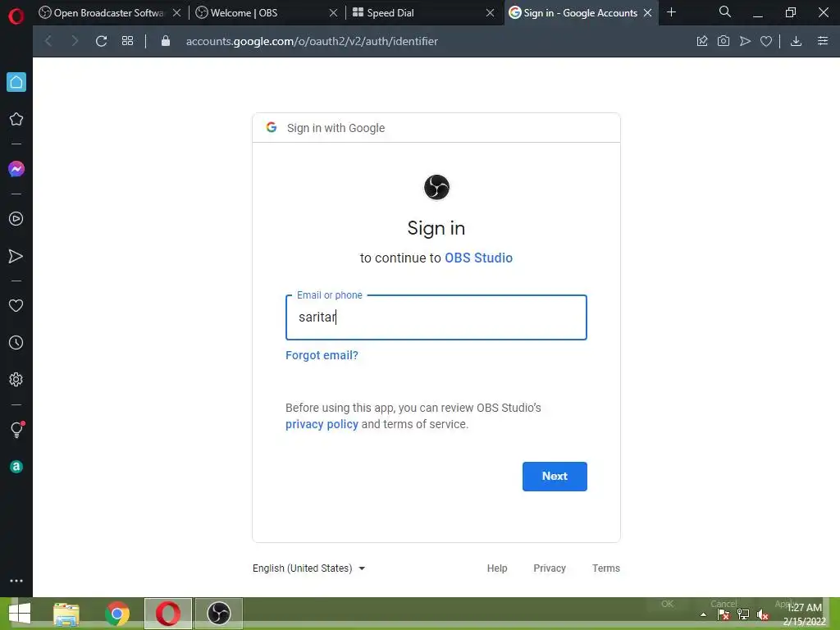Launch Google Chrome from the taskbar
The height and width of the screenshot is (630, 840).
[x=117, y=614]
